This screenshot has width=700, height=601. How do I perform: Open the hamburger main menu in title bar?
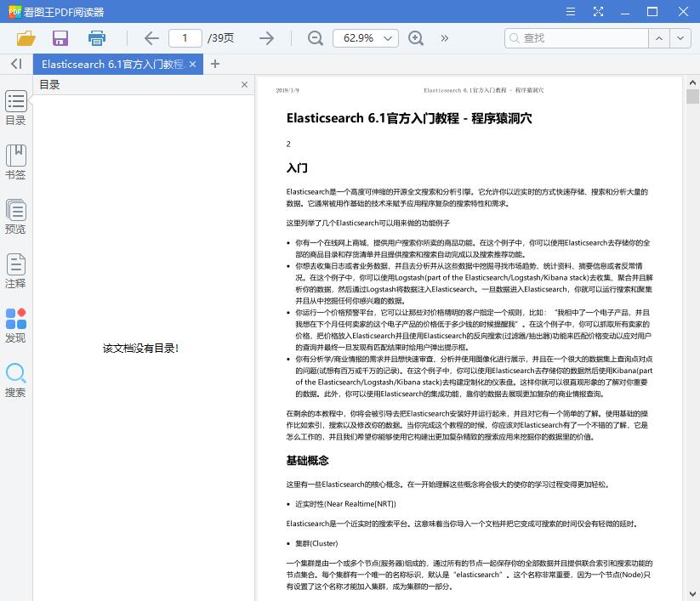point(571,12)
